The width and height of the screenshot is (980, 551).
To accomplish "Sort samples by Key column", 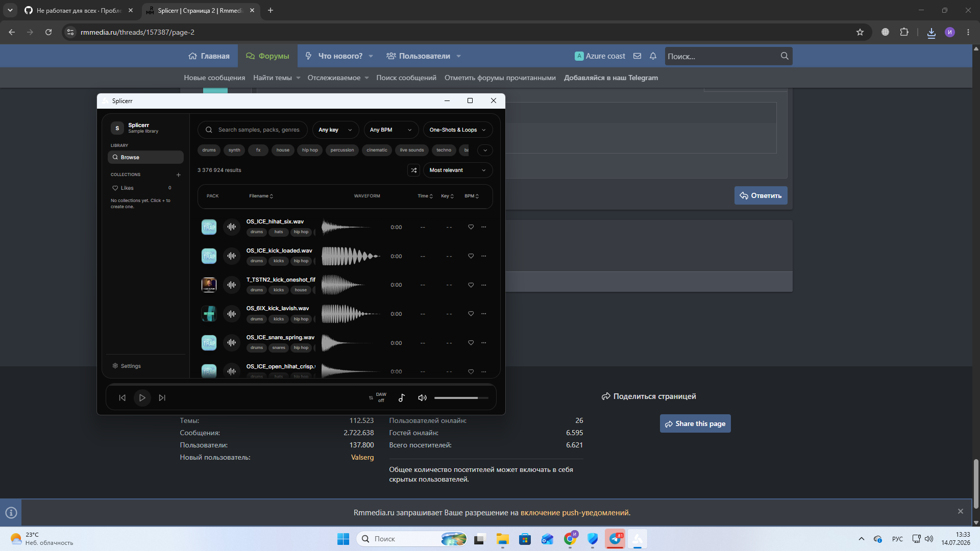I will pyautogui.click(x=447, y=196).
